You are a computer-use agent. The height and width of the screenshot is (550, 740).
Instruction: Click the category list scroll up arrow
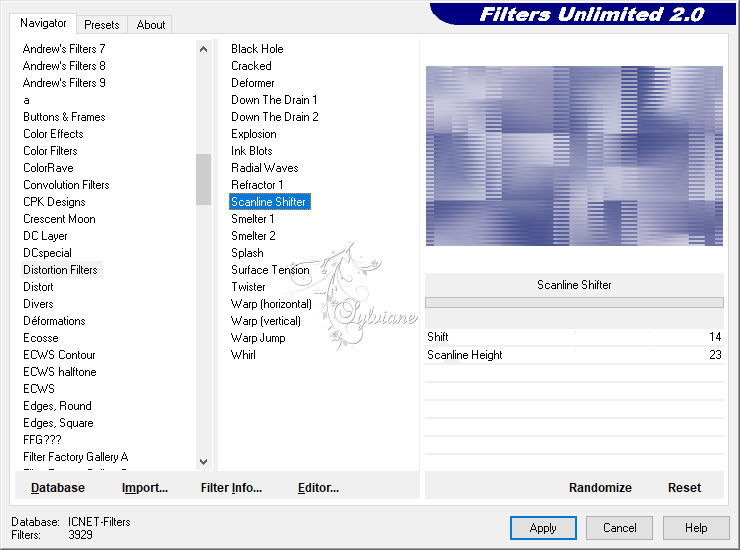(x=203, y=49)
